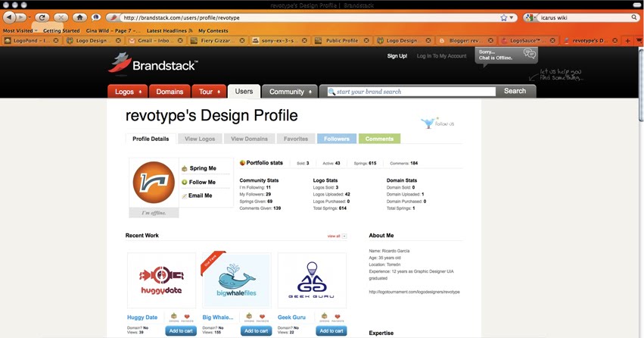644x338 pixels.
Task: Click the green Follow Me icon
Action: tap(185, 182)
